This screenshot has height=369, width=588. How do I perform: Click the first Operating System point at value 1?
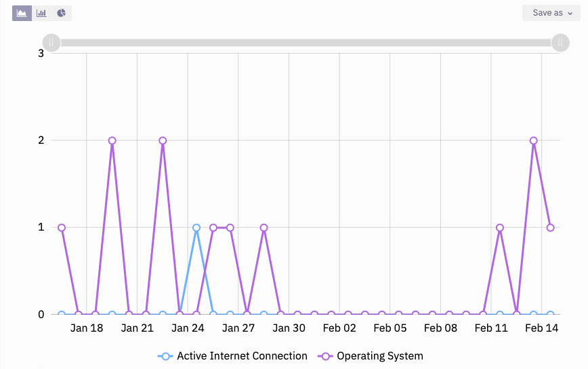[x=62, y=228]
